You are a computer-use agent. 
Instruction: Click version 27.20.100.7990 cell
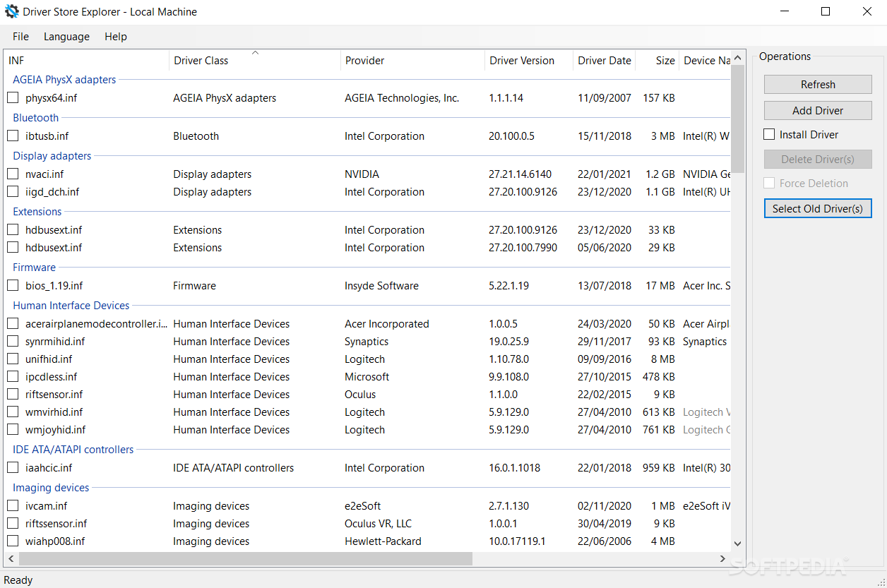(x=523, y=248)
